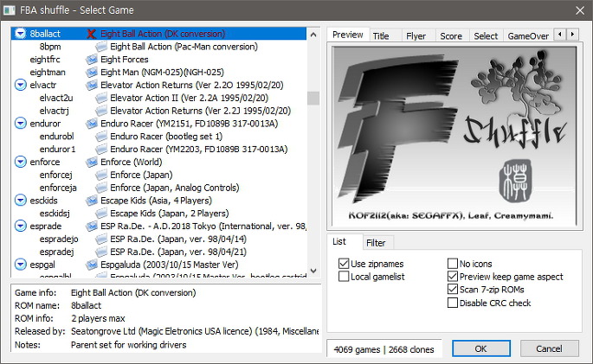Click the red X icon beside Eight Ball Action
Screen dimensions: 593x364
click(x=92, y=34)
